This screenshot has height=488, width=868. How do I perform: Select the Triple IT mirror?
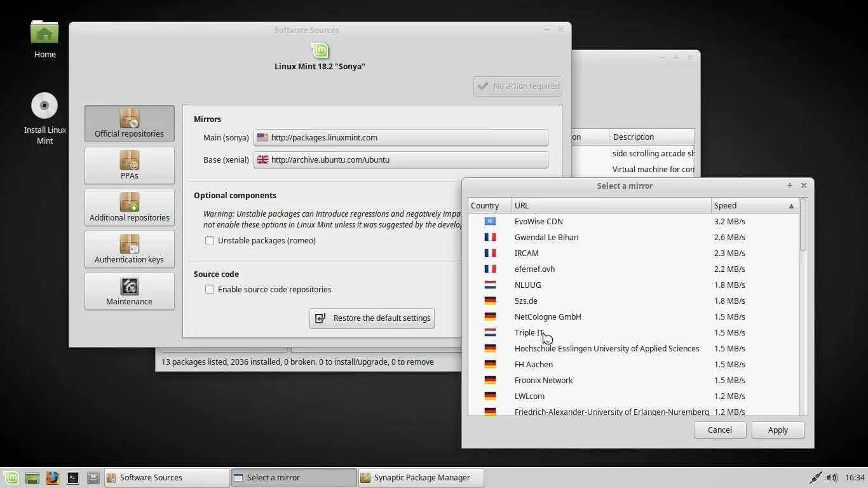point(633,332)
